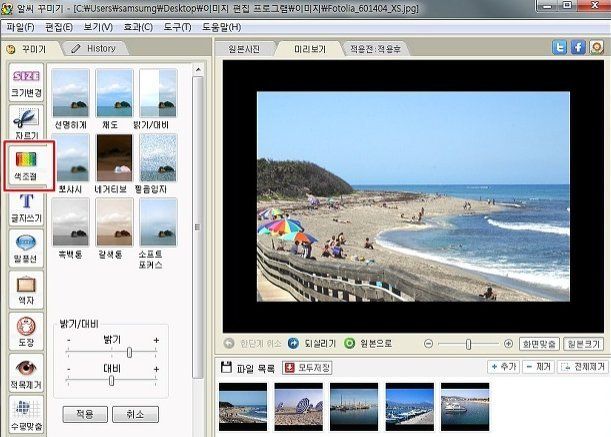611x437 pixels.
Task: Open the 효과(C) menu
Action: pyautogui.click(x=138, y=27)
